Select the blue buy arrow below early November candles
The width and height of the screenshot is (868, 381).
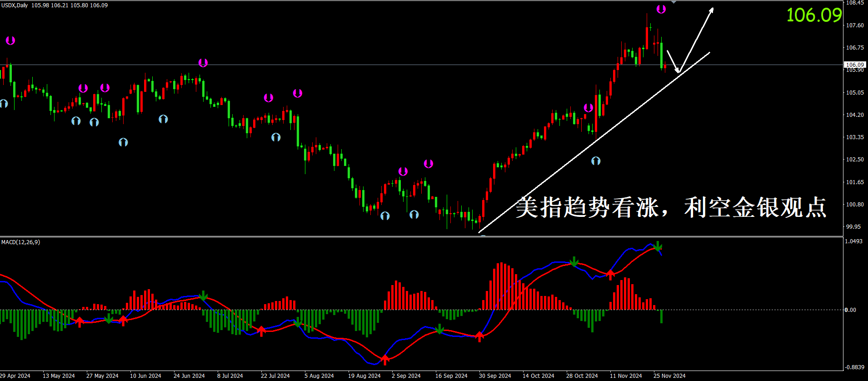pos(596,161)
